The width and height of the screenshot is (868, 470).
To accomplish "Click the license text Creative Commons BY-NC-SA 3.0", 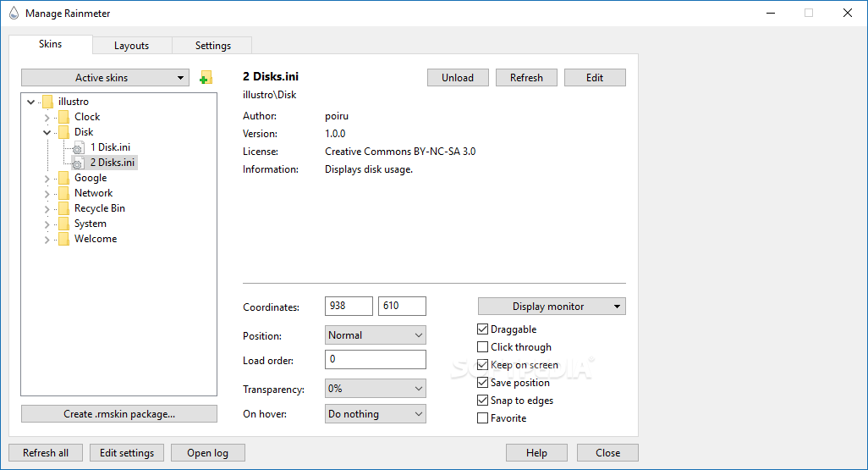I will point(400,152).
